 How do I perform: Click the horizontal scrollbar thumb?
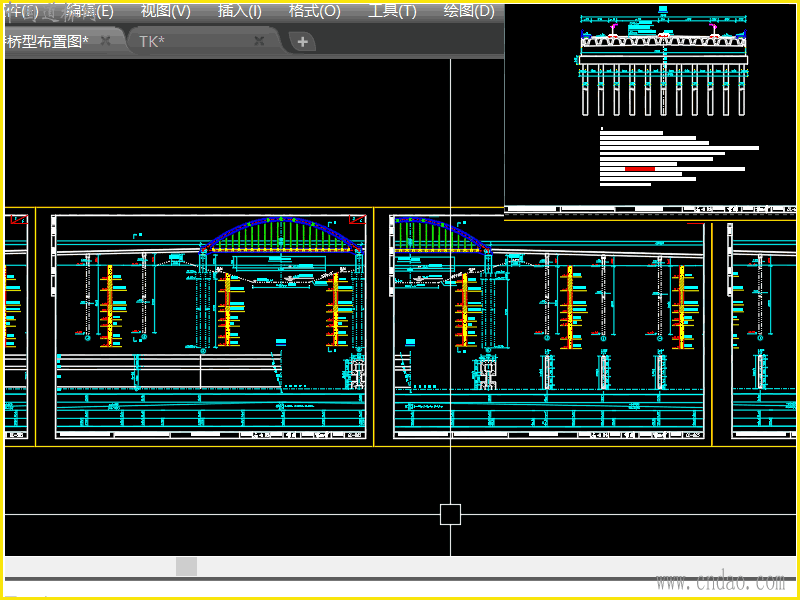coord(186,567)
